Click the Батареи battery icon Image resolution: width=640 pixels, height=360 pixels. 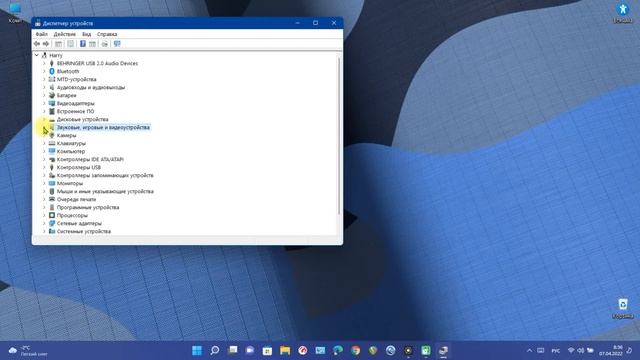pyautogui.click(x=52, y=95)
